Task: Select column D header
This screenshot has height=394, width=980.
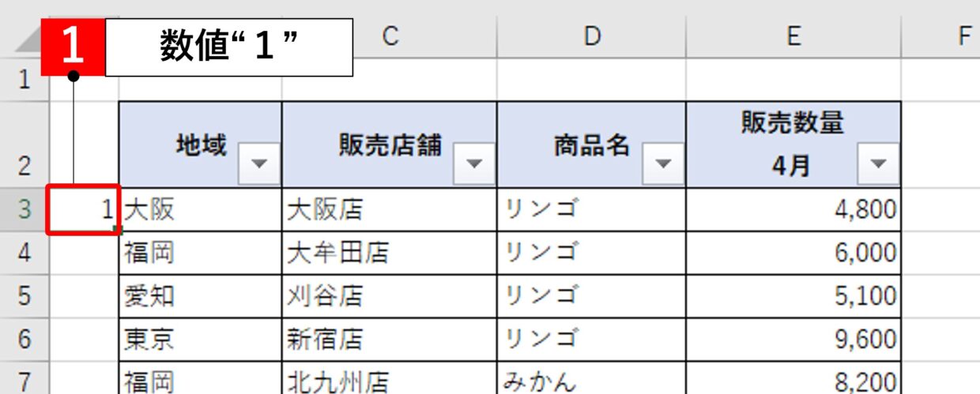Action: 591,36
